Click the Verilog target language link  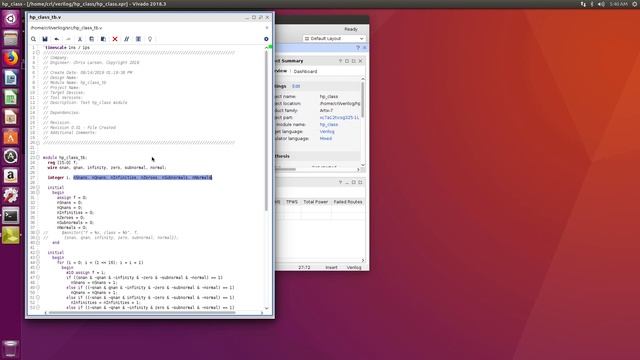pyautogui.click(x=327, y=131)
